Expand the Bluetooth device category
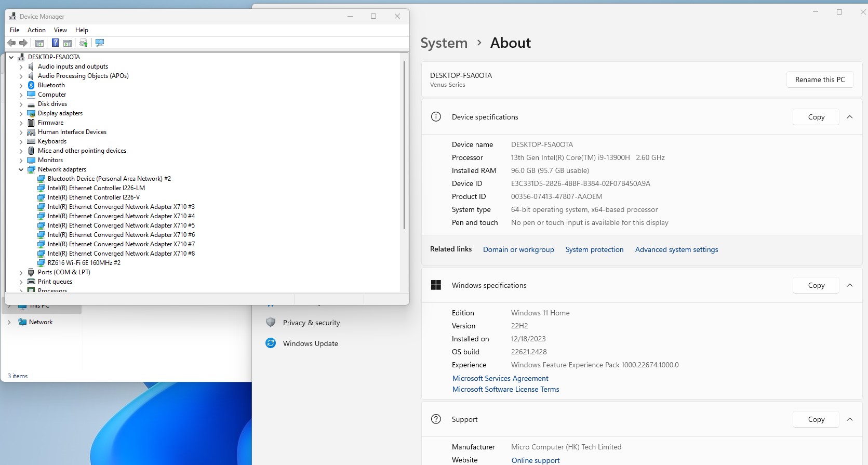Screen dimensions: 868x465 pyautogui.click(x=21, y=85)
